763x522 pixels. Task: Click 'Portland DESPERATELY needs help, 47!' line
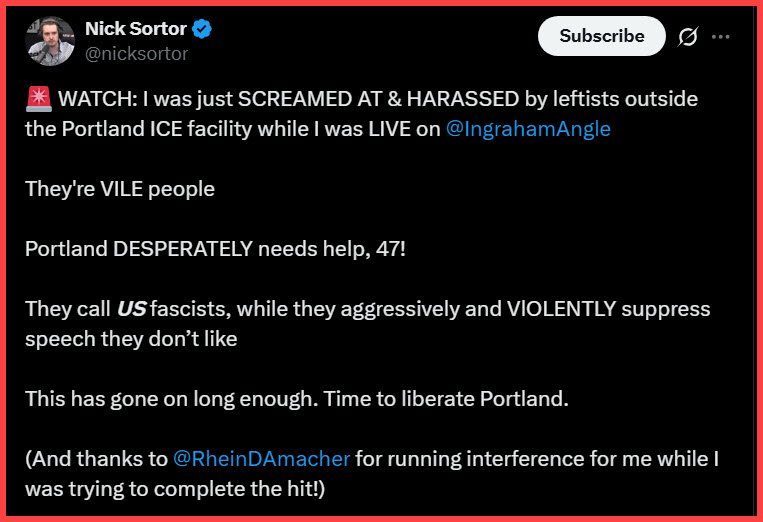click(x=216, y=249)
